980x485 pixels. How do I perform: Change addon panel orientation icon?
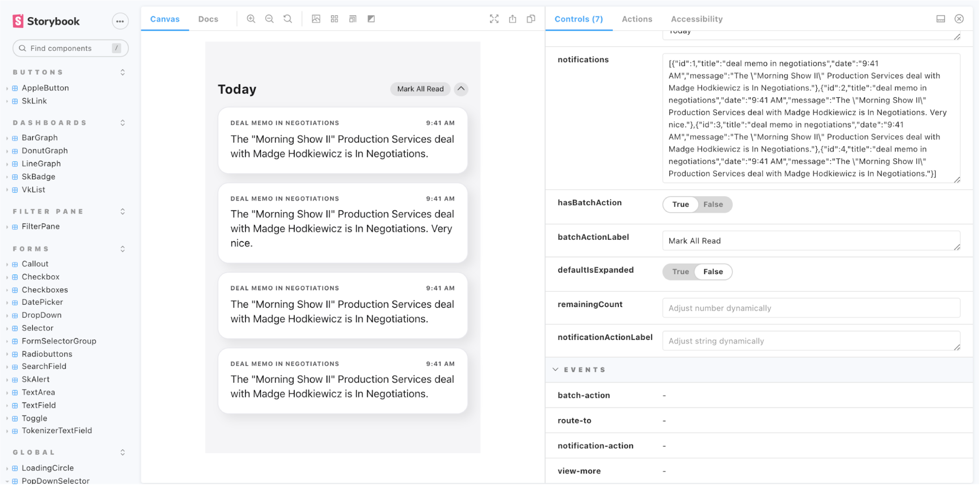[x=940, y=19]
